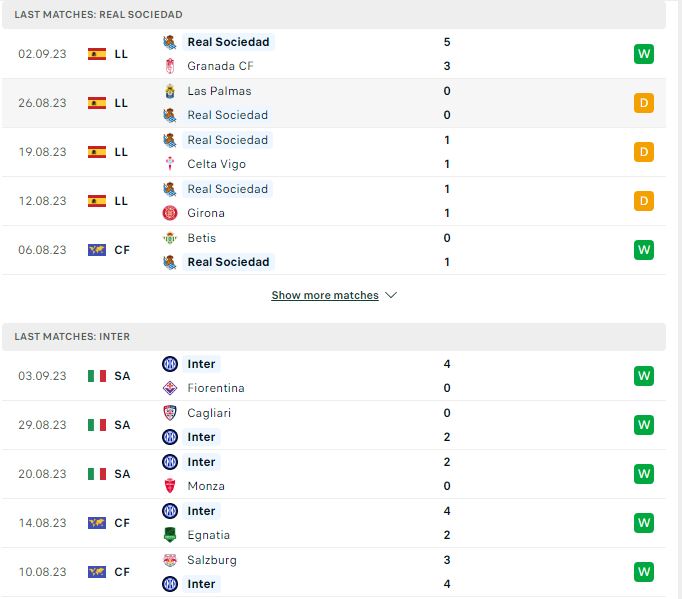
Task: Click the Girona club crest
Action: point(170,213)
